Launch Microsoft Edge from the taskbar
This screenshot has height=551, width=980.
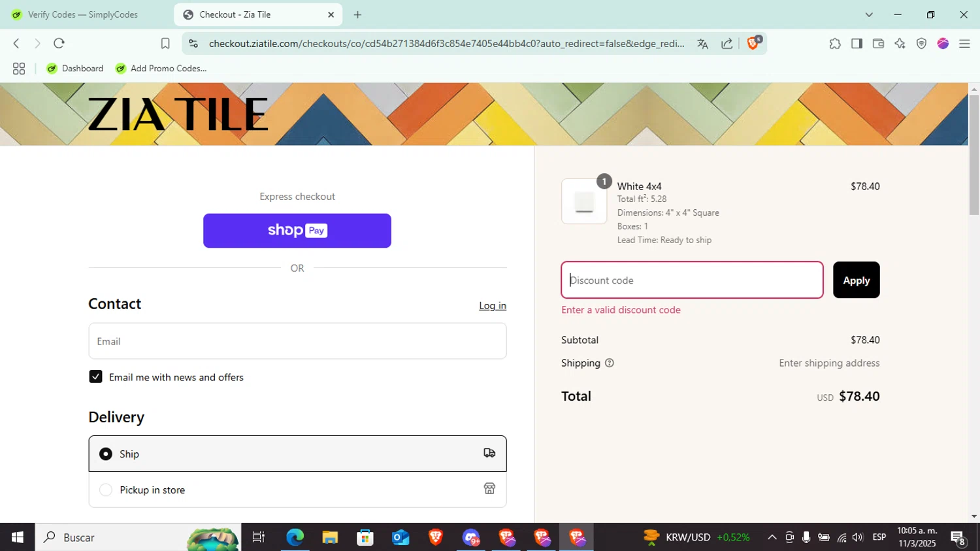295,537
